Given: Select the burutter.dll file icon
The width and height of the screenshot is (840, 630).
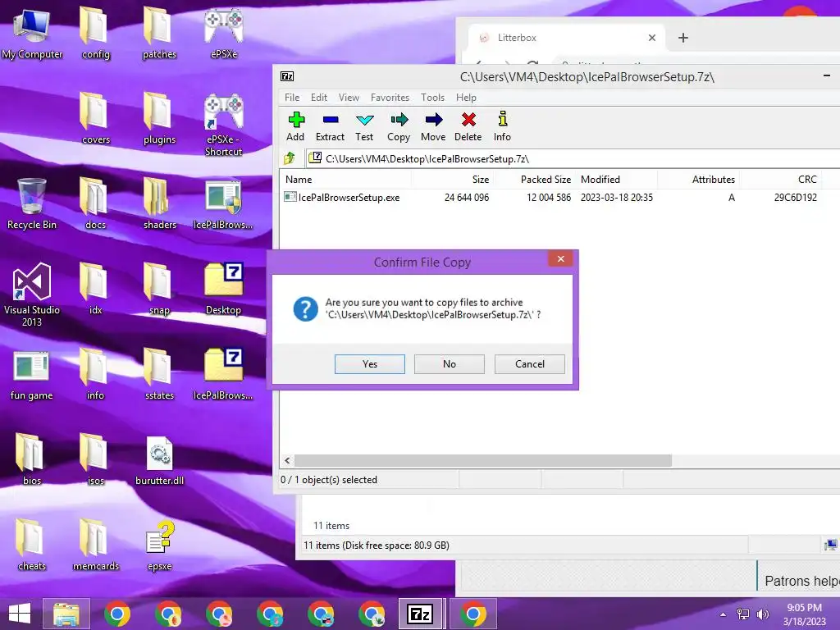Looking at the screenshot, I should (160, 461).
